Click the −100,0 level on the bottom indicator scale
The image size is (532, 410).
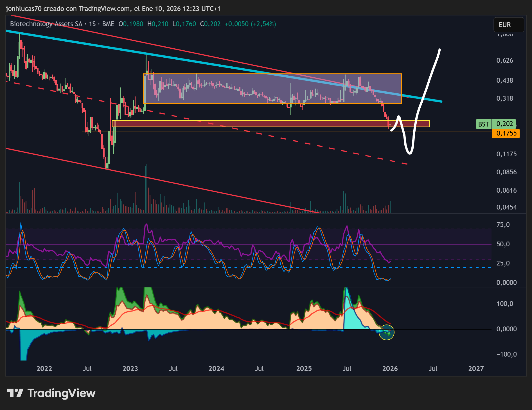[506, 354]
